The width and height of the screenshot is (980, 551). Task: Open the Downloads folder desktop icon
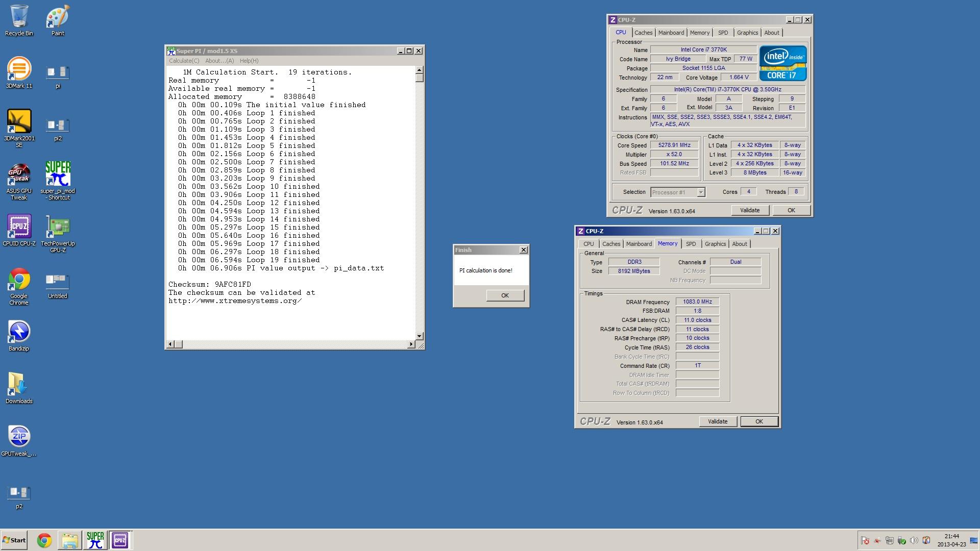click(19, 388)
